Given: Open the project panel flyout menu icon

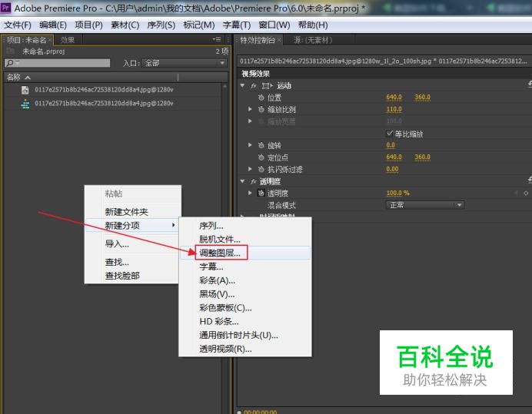Looking at the screenshot, I should pos(217,40).
